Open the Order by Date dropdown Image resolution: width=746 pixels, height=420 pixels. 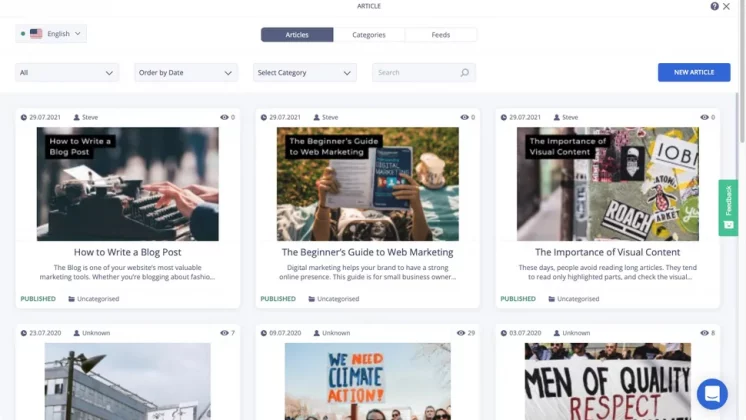186,73
